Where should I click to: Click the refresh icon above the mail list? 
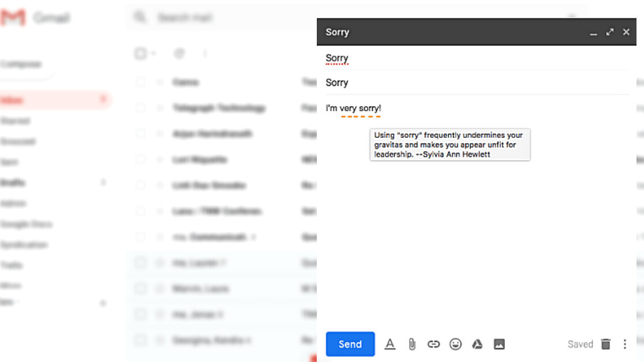pyautogui.click(x=179, y=54)
